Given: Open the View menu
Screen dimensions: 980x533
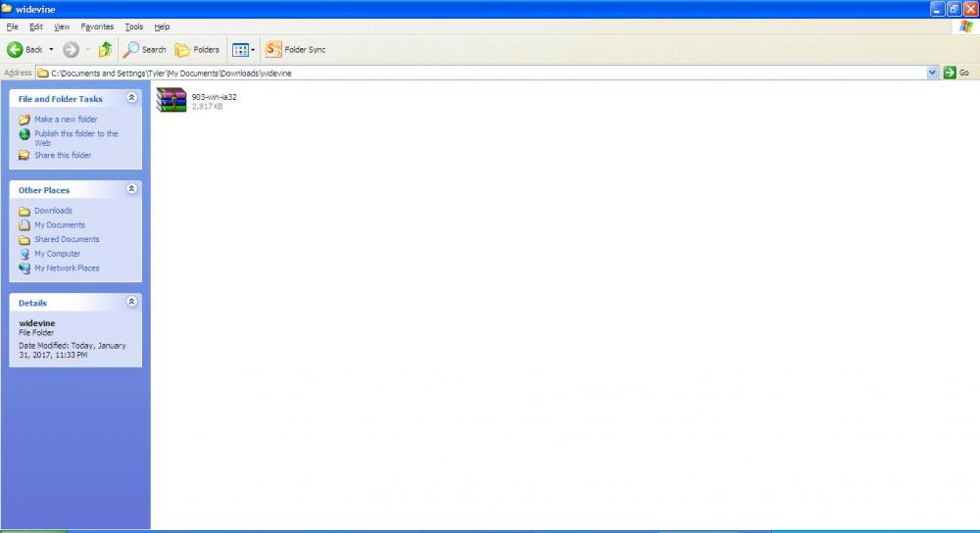Looking at the screenshot, I should coord(61,26).
